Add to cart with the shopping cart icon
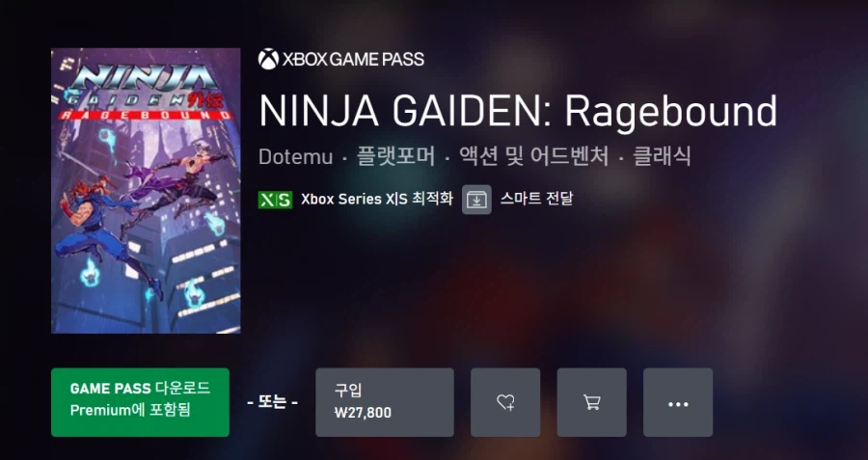This screenshot has width=868, height=460. tap(592, 402)
